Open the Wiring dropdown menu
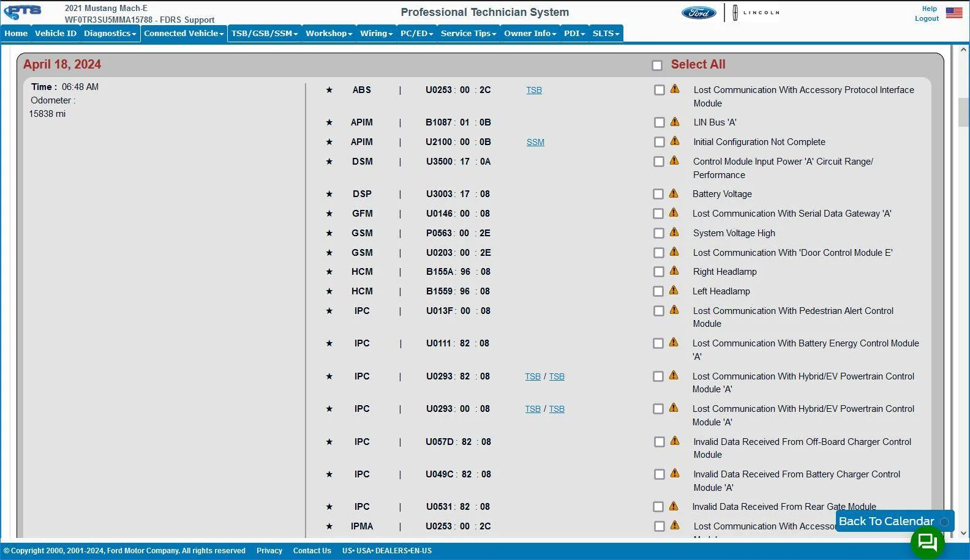Image resolution: width=970 pixels, height=560 pixels. click(x=376, y=33)
